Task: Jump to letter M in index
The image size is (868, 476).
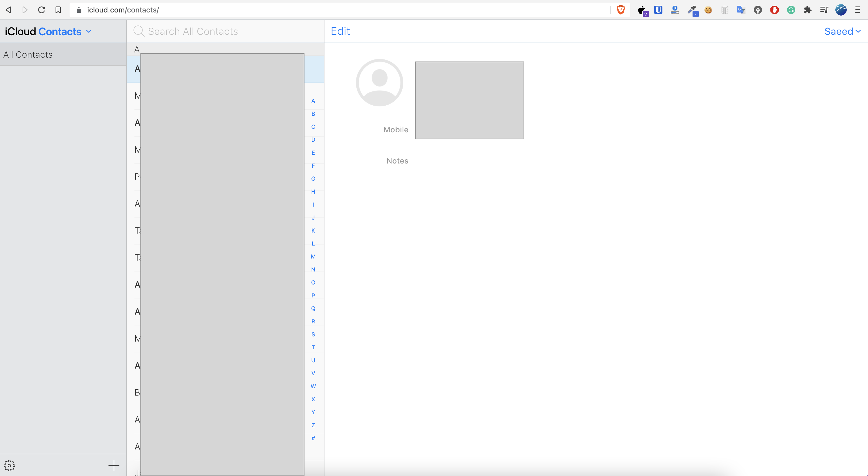Action: [x=313, y=256]
